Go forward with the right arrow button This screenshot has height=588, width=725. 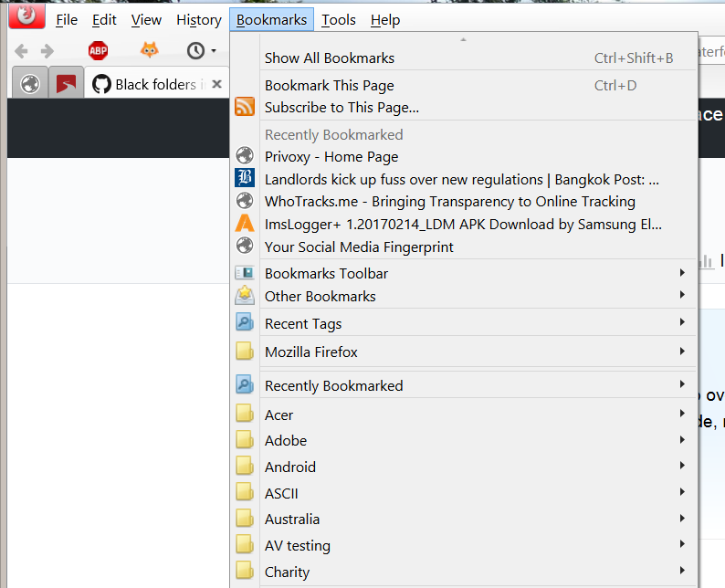click(47, 51)
